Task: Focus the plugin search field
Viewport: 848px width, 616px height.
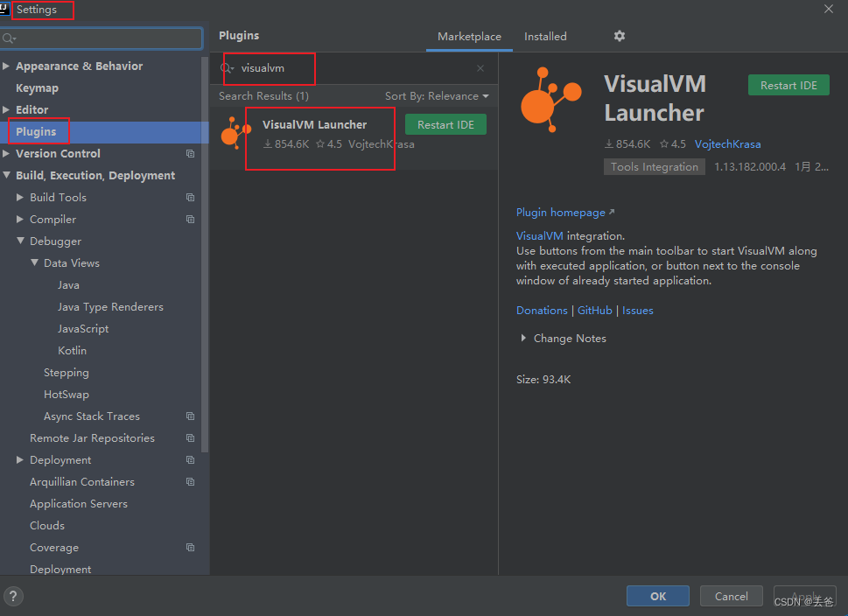Action: (354, 68)
